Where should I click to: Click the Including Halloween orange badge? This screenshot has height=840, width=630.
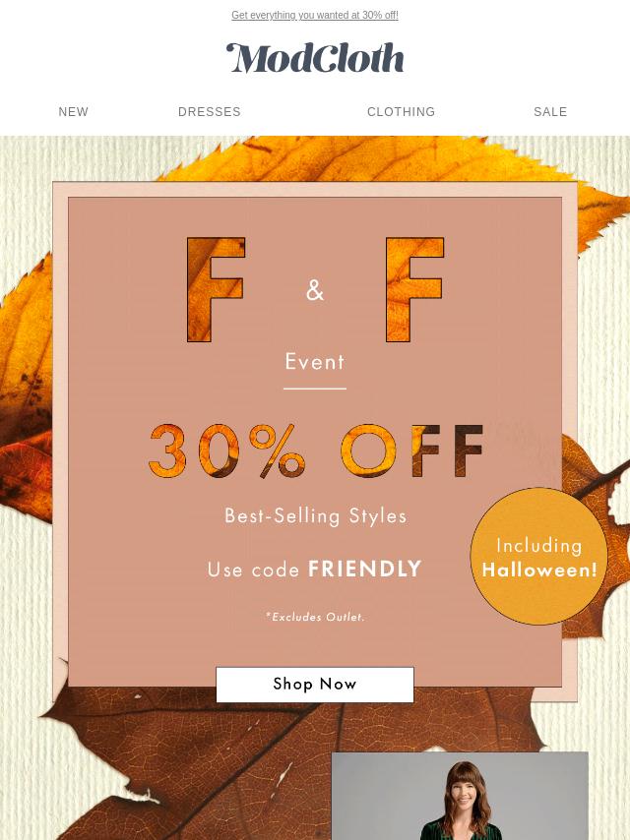coord(538,556)
